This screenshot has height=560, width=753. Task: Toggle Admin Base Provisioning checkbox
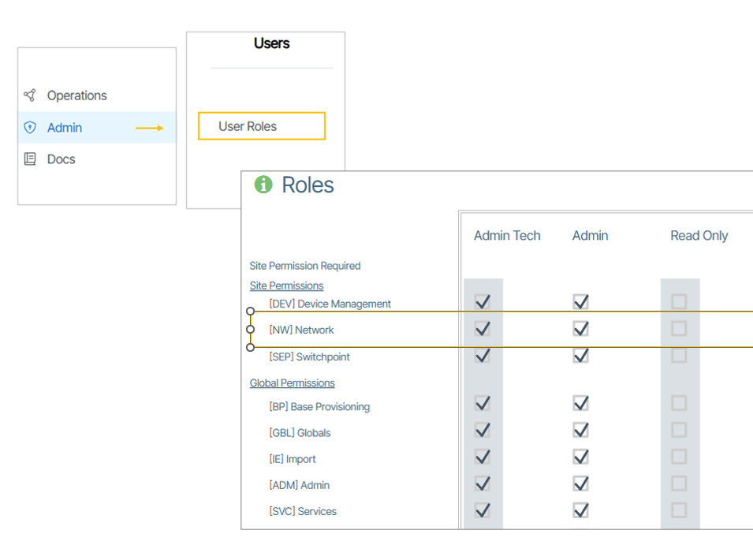pyautogui.click(x=581, y=404)
